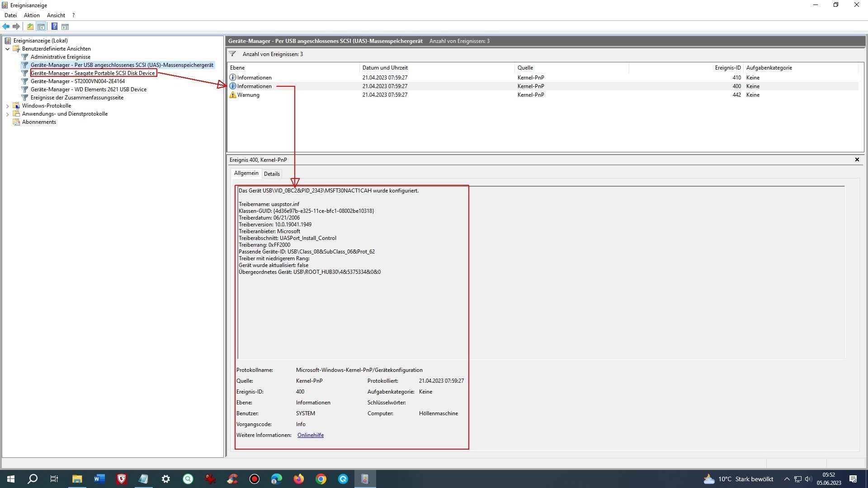Collapse the Benutzerdefinierte Ansichten node
Image resolution: width=868 pixels, height=488 pixels.
coord(8,49)
